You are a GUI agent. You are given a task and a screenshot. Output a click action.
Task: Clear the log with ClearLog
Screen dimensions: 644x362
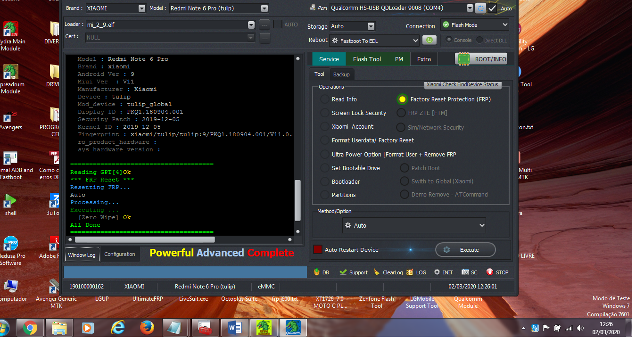pyautogui.click(x=388, y=272)
